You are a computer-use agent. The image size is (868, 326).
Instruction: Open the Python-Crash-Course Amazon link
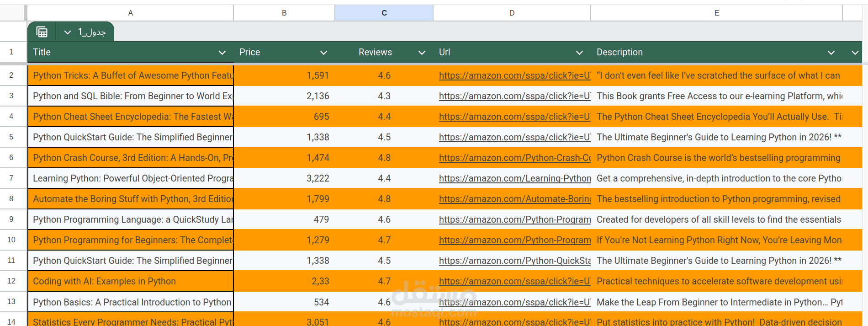(514, 158)
